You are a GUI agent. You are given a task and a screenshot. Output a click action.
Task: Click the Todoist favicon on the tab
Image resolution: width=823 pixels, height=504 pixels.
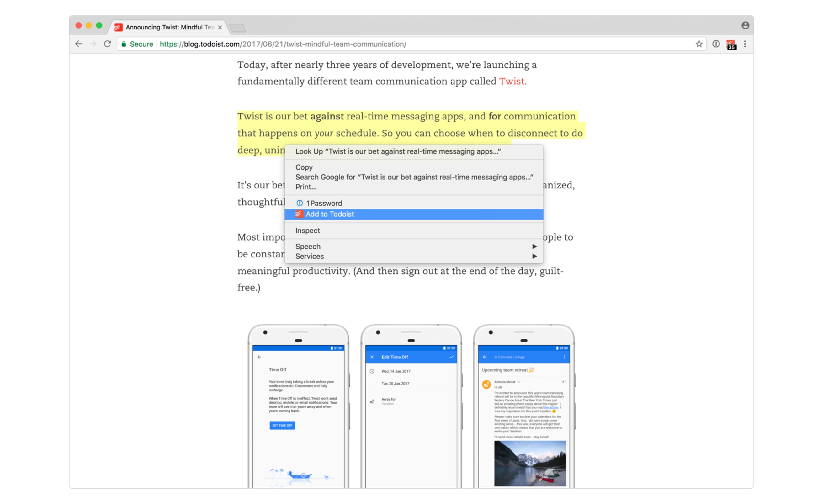[x=118, y=27]
